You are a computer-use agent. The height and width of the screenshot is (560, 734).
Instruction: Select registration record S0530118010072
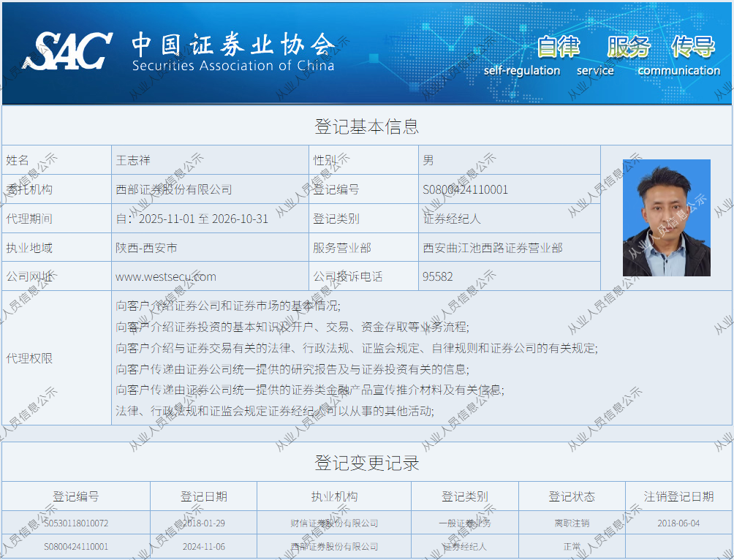(76, 523)
